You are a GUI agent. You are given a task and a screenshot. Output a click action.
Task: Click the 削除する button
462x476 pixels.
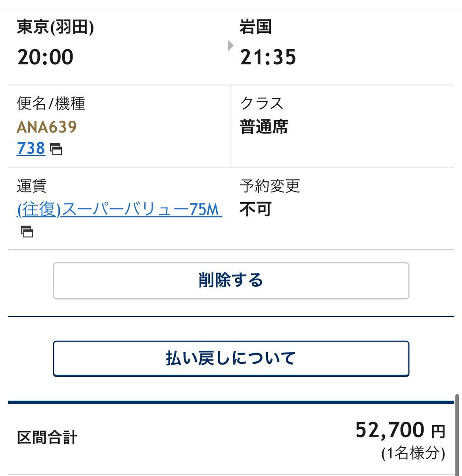pos(231,280)
